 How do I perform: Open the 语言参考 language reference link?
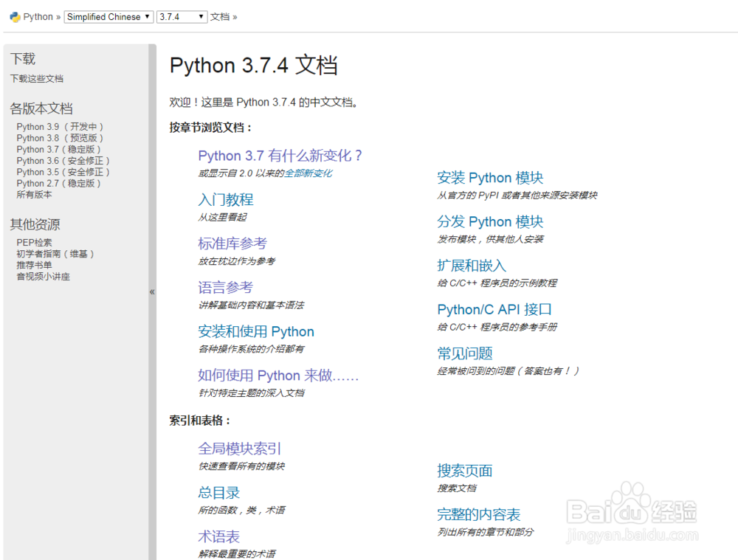click(x=225, y=287)
